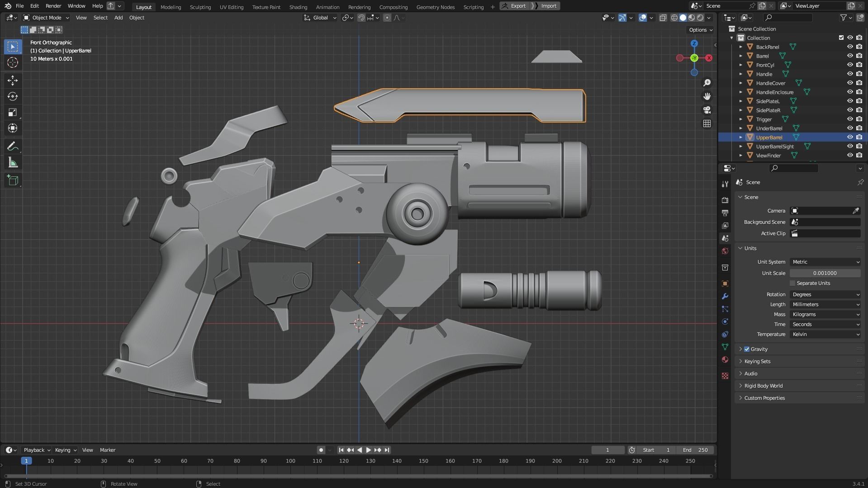Open the viewport Add menu
This screenshot has width=868, height=488.
click(x=119, y=18)
